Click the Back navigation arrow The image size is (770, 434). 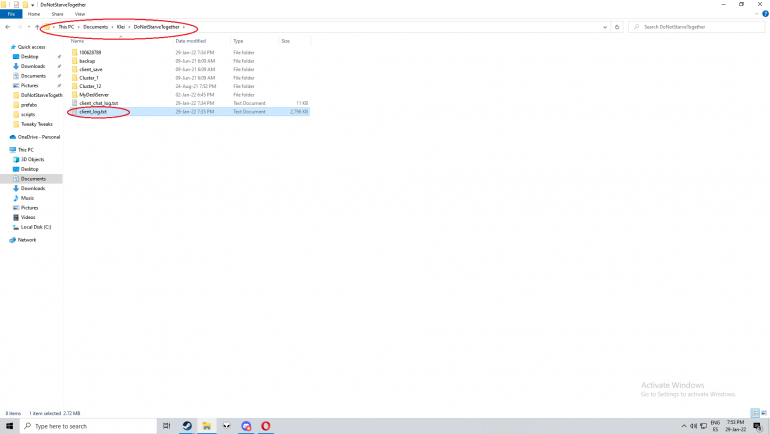point(8,27)
